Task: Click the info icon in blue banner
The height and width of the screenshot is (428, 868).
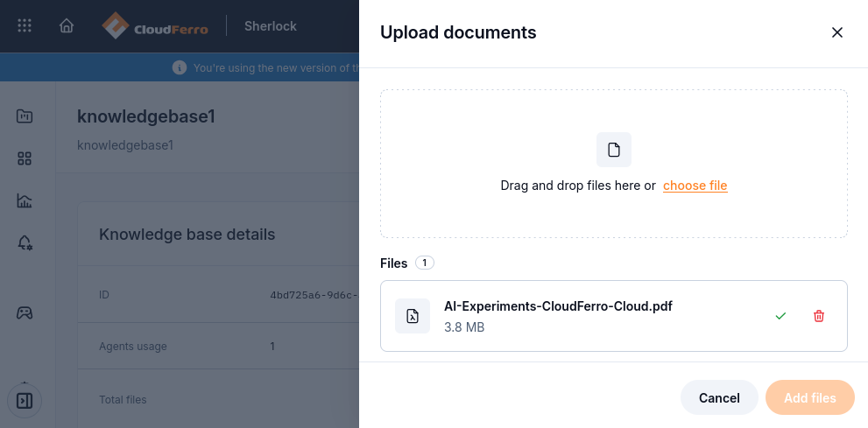Action: pyautogui.click(x=179, y=67)
